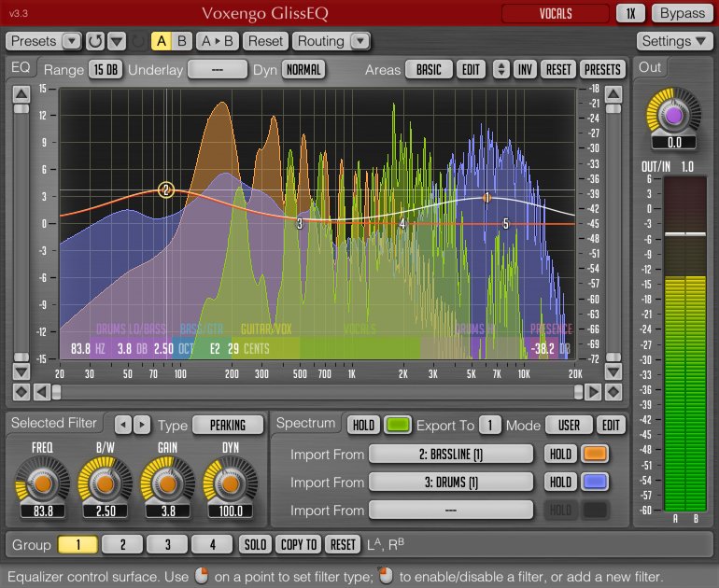Click the right diamond zoom icon
Image resolution: width=719 pixels, height=588 pixels.
613,392
